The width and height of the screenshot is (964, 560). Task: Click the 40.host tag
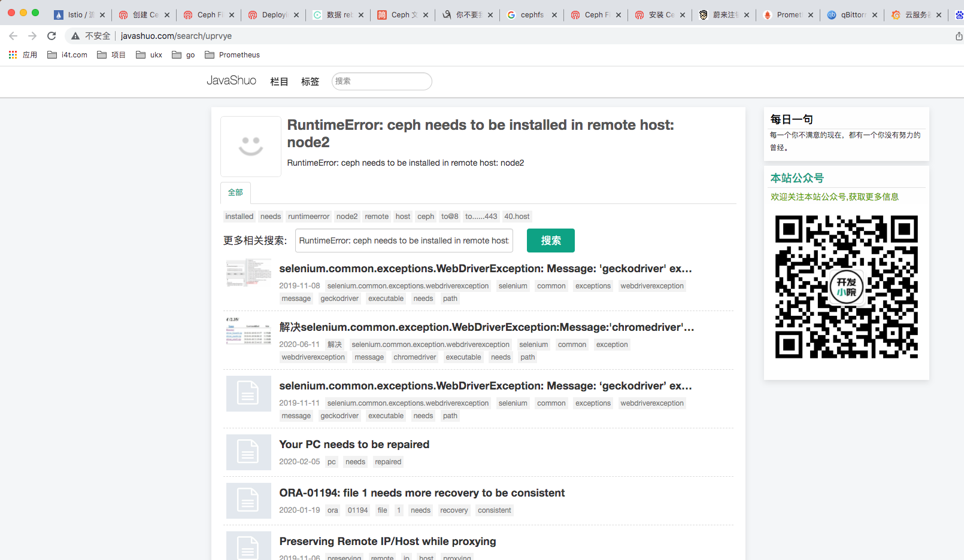click(517, 217)
